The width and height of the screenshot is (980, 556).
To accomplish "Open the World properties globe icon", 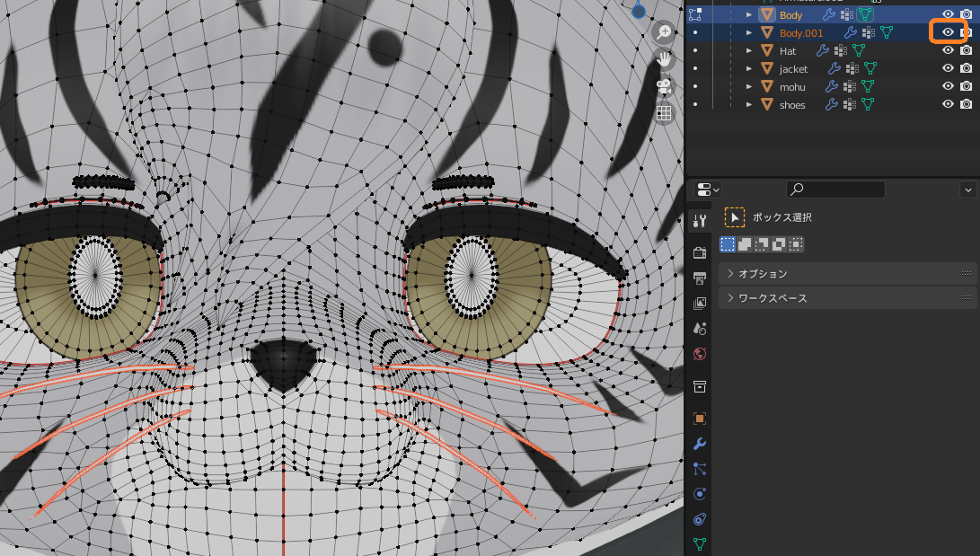I will click(700, 354).
